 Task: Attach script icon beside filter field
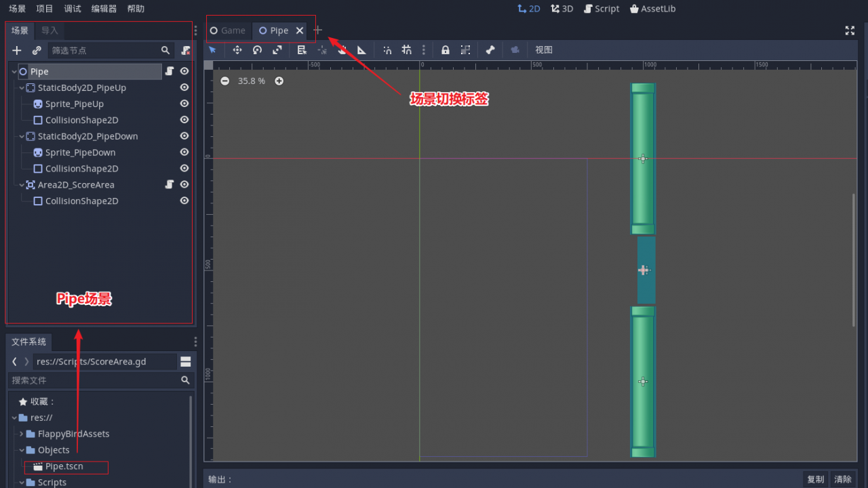[186, 50]
